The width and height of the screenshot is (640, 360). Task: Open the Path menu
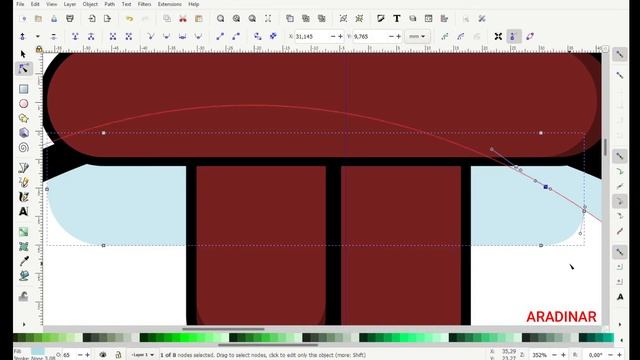(x=109, y=4)
